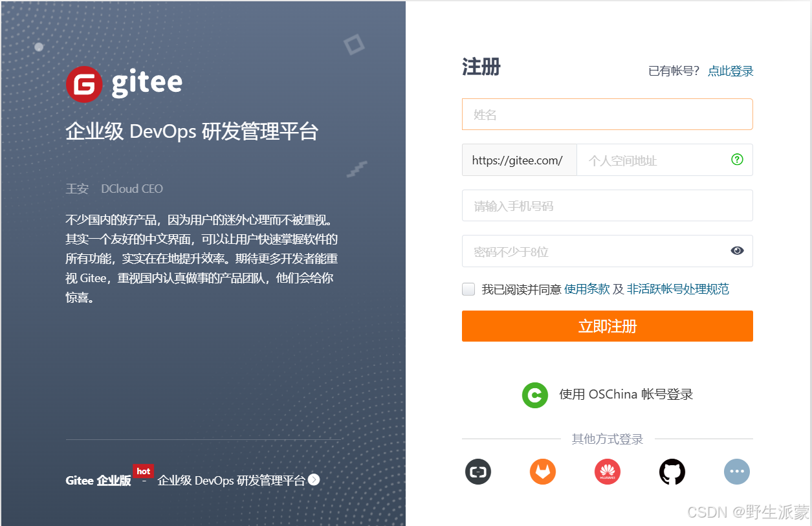
Task: Open the 点此登录 link
Action: point(730,71)
